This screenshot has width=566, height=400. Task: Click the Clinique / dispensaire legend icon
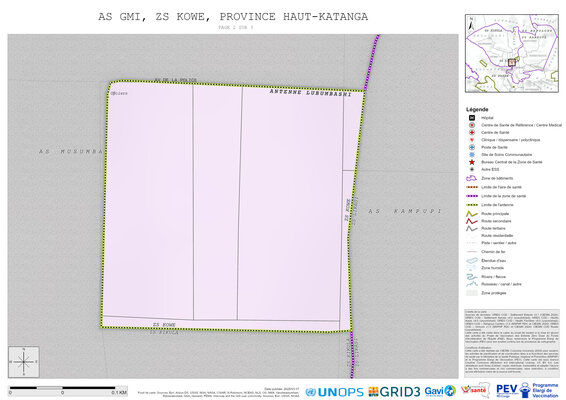pyautogui.click(x=471, y=140)
